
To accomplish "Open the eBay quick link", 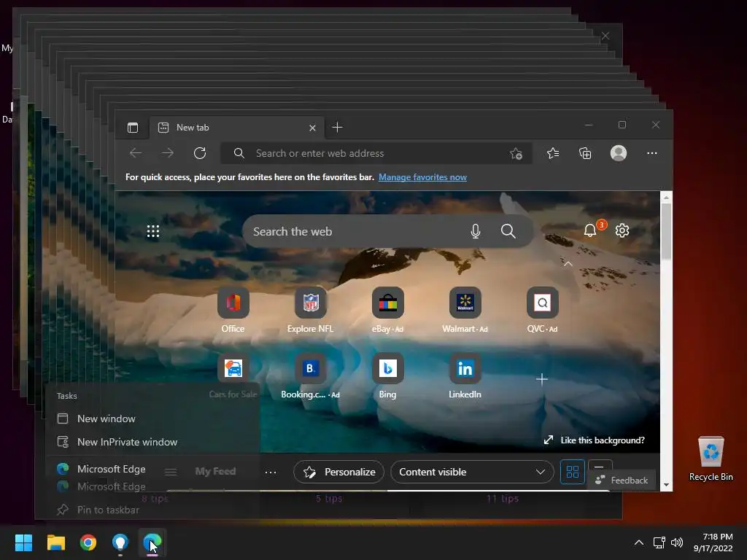I will [x=388, y=310].
